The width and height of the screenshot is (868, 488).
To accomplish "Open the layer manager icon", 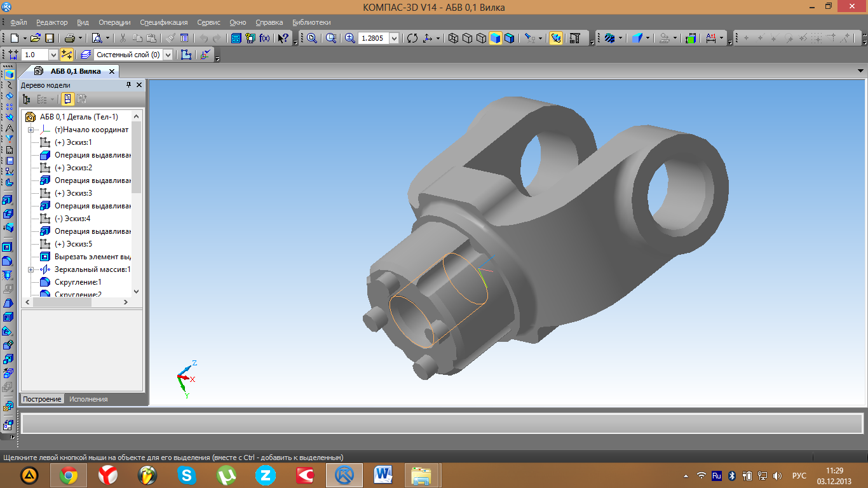I will (86, 55).
